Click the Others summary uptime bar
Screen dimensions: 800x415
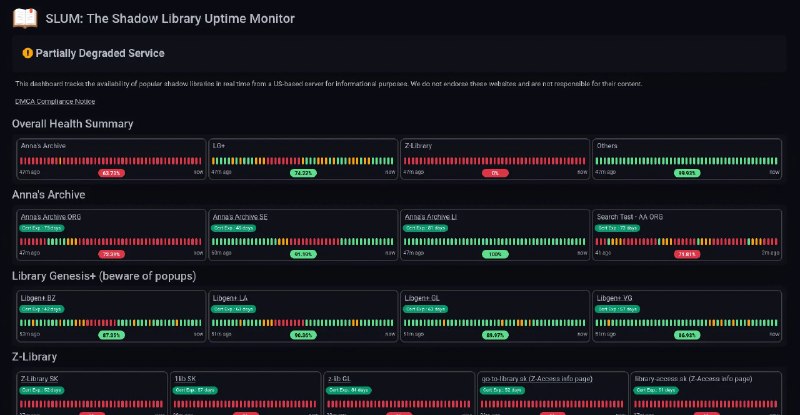[686, 161]
